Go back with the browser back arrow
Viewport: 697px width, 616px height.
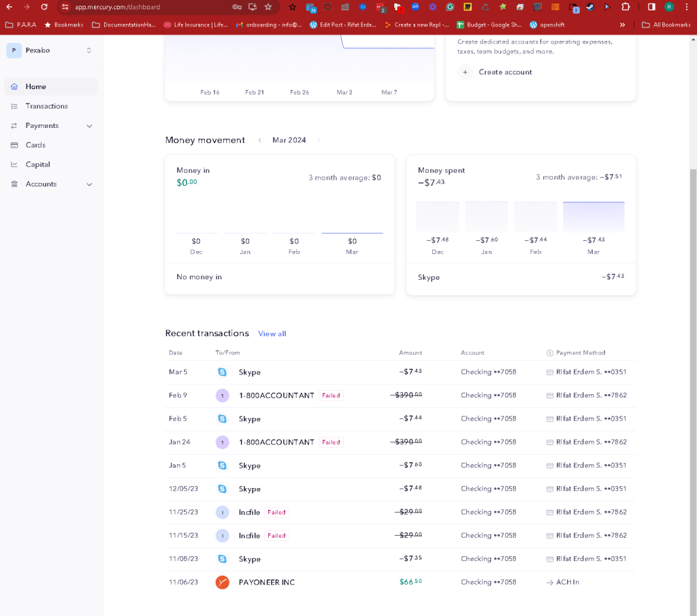click(x=10, y=7)
